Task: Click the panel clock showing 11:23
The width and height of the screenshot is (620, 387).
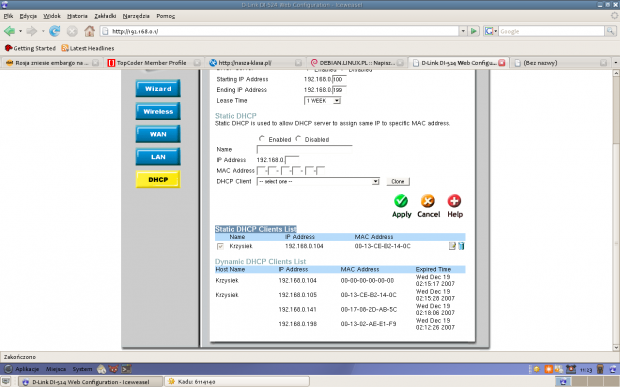Action: click(x=586, y=370)
